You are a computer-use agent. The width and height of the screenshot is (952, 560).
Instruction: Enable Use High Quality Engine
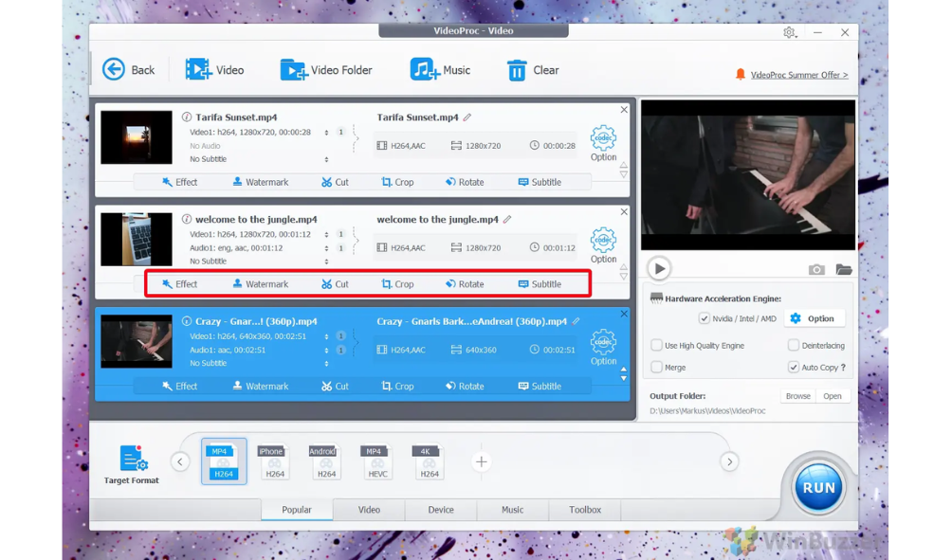[656, 346]
